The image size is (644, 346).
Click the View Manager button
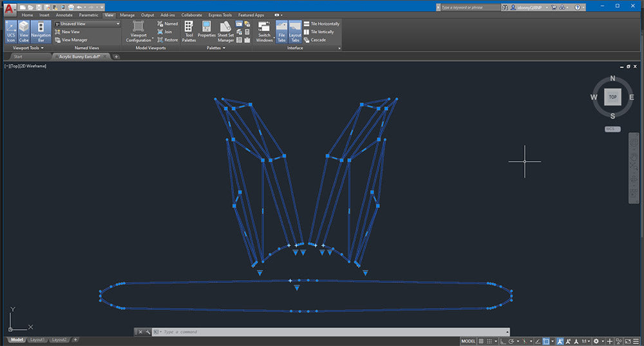74,40
